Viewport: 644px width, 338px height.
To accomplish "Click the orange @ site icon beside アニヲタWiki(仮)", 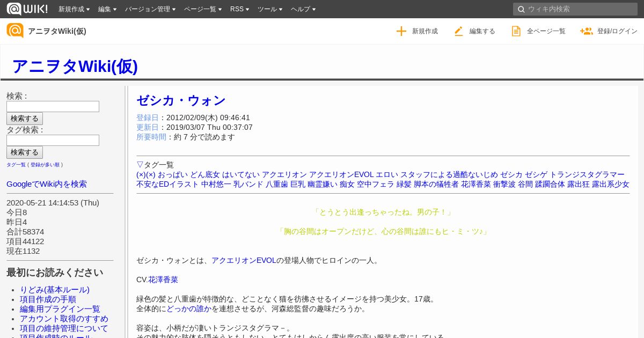I will click(x=15, y=31).
